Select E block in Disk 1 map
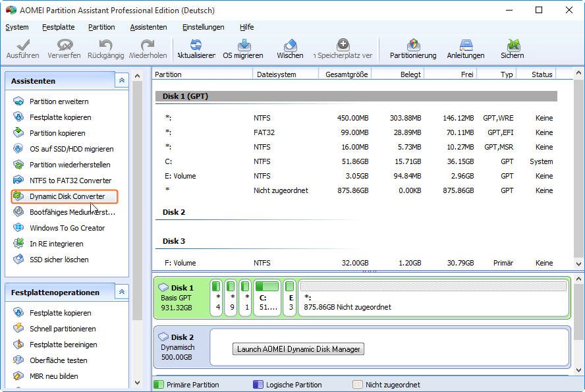This screenshot has width=585, height=392. (x=290, y=298)
